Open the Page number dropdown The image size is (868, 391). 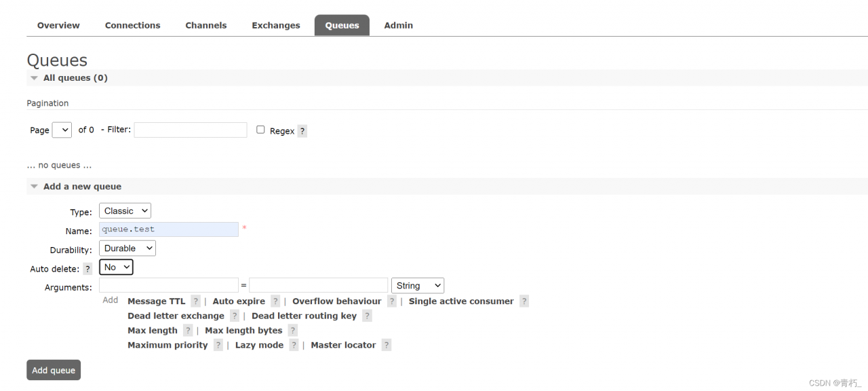[62, 130]
